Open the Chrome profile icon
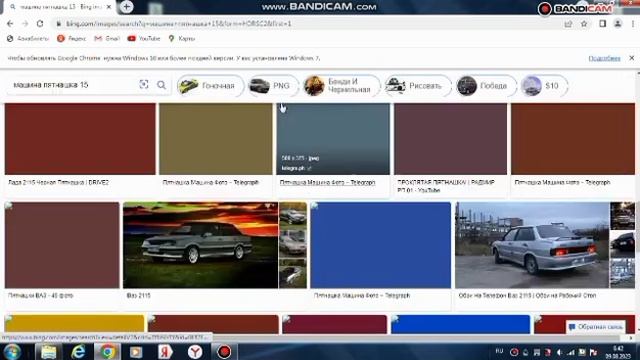 coord(618,24)
